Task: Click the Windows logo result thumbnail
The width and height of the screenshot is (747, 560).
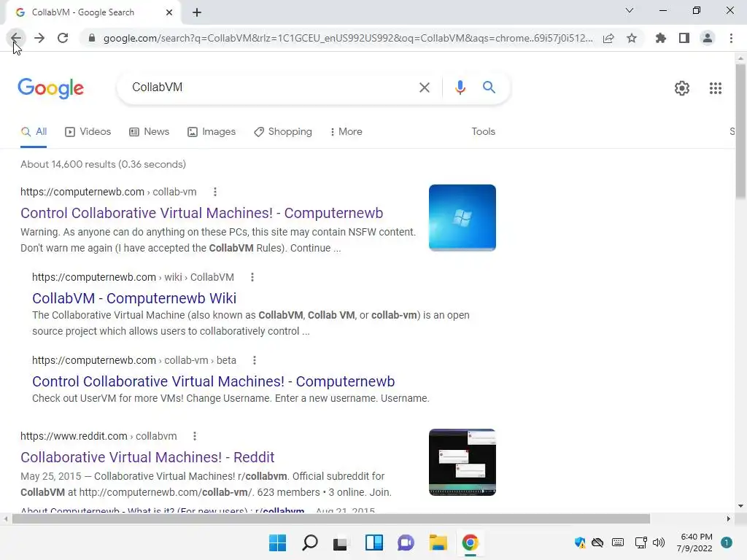Action: 462,217
